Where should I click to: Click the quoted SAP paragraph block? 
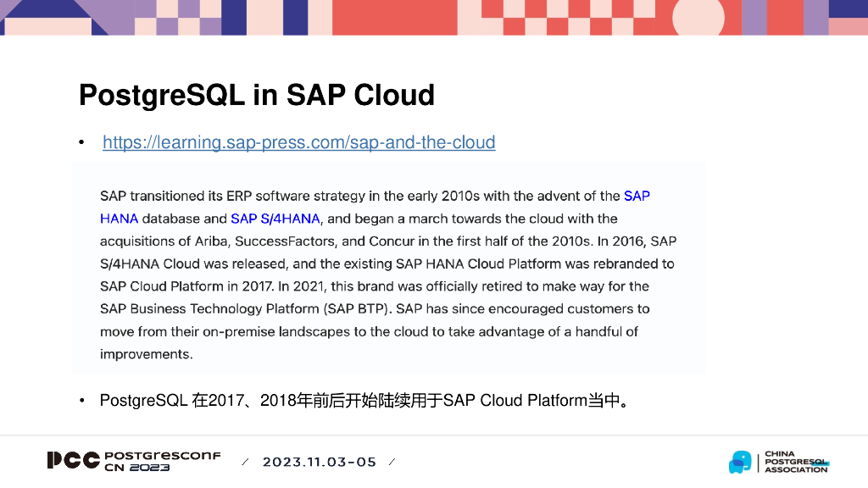(x=388, y=269)
